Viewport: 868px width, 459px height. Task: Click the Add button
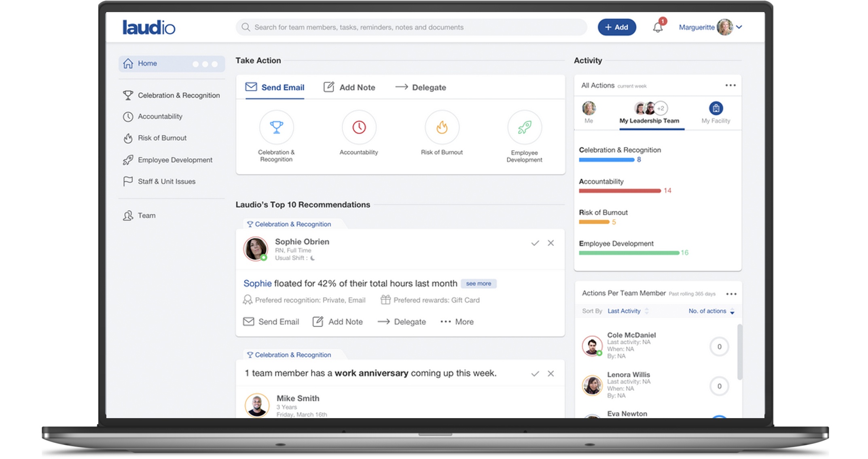tap(617, 27)
